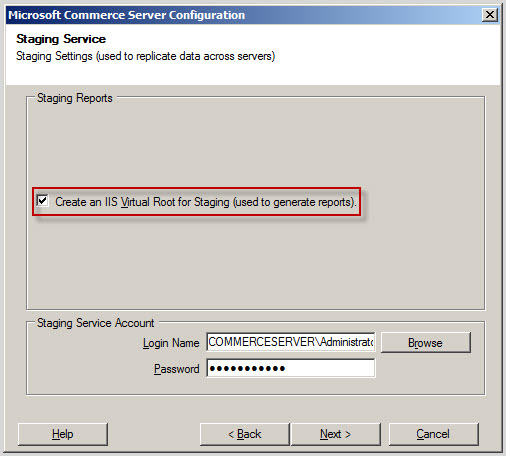Click the 'Staging Reports' group label
This screenshot has width=506, height=456.
(75, 98)
